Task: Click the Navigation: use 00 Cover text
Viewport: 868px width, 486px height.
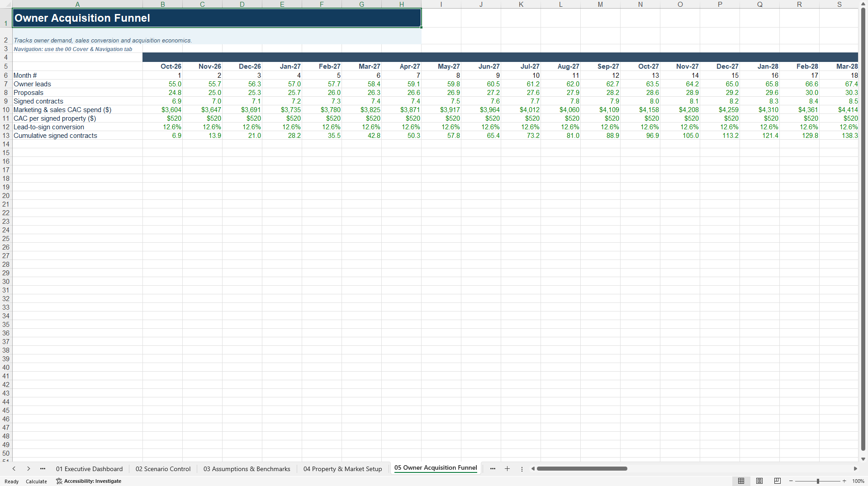Action: click(x=73, y=49)
